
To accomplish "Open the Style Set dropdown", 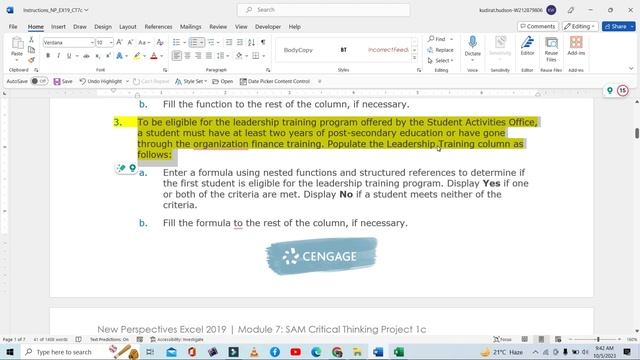I will (191, 81).
